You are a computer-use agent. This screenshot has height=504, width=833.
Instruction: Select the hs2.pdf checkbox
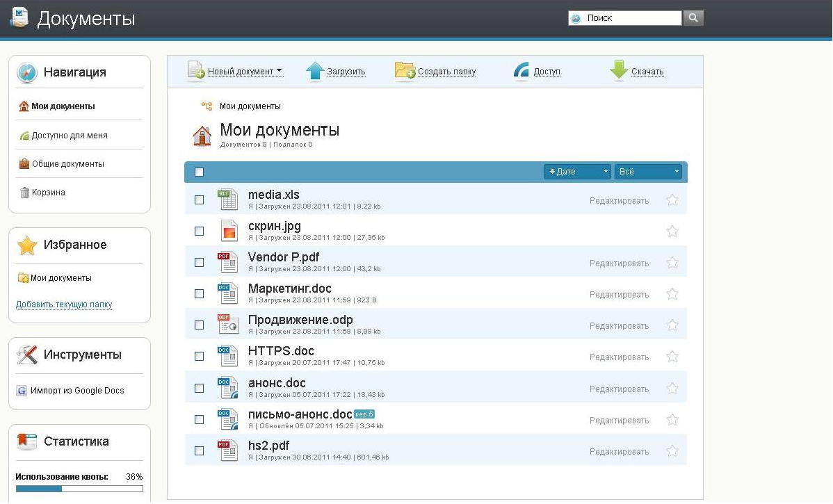click(x=199, y=450)
